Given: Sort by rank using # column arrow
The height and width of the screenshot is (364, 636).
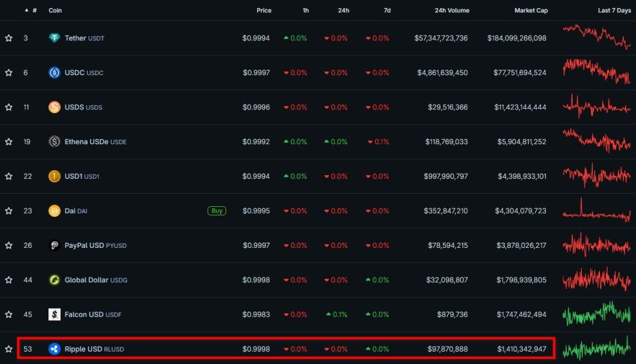Looking at the screenshot, I should [26, 11].
